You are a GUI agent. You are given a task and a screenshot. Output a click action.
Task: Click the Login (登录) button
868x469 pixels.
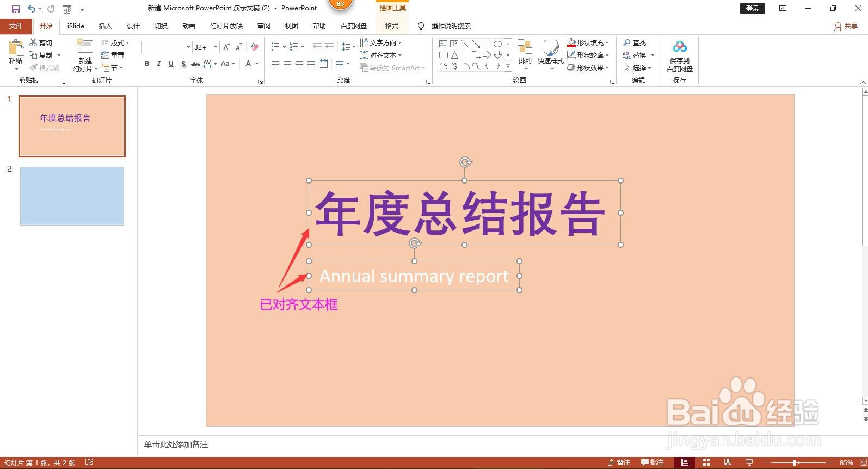pyautogui.click(x=753, y=8)
